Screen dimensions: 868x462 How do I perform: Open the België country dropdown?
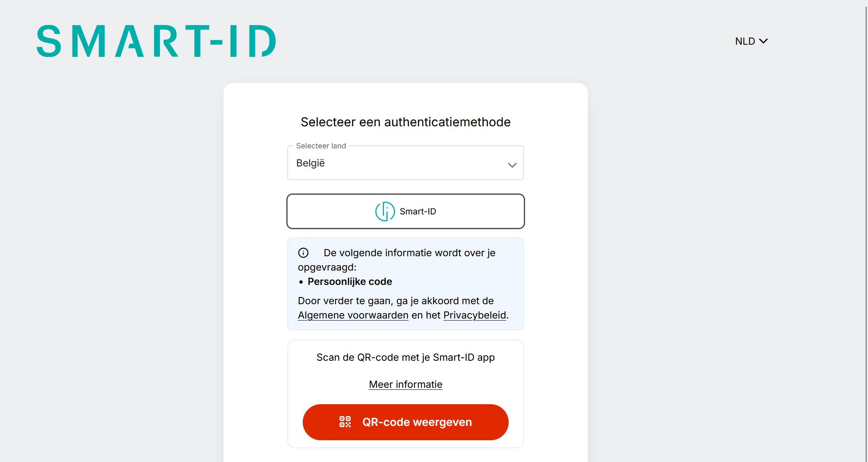pos(405,163)
